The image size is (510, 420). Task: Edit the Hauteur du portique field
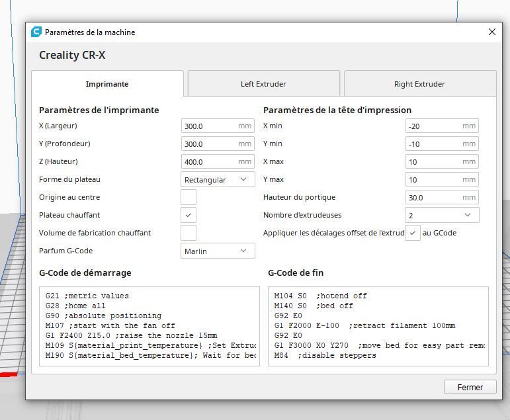click(442, 198)
